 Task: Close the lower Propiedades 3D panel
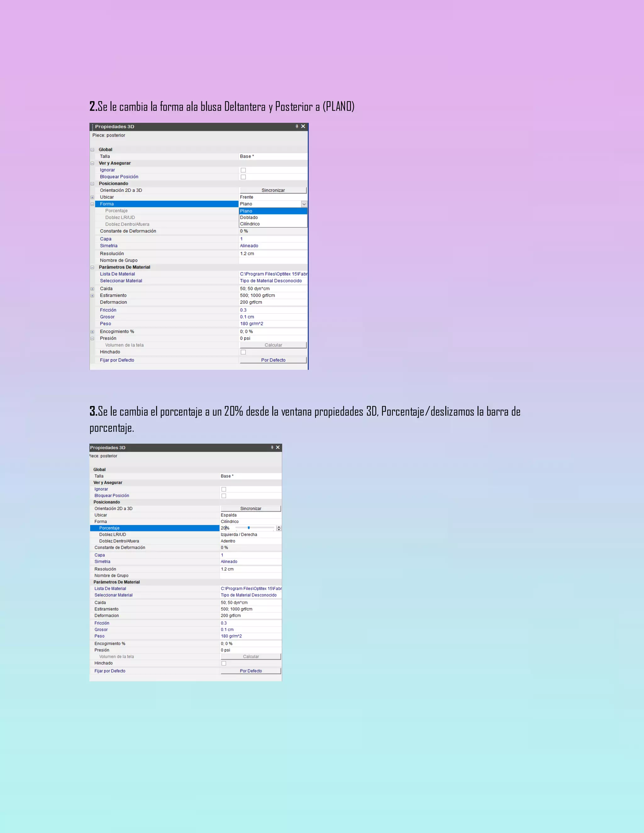point(278,447)
